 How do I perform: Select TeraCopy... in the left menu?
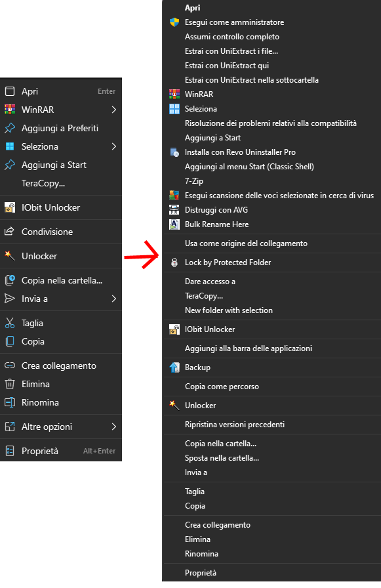pyautogui.click(x=43, y=183)
